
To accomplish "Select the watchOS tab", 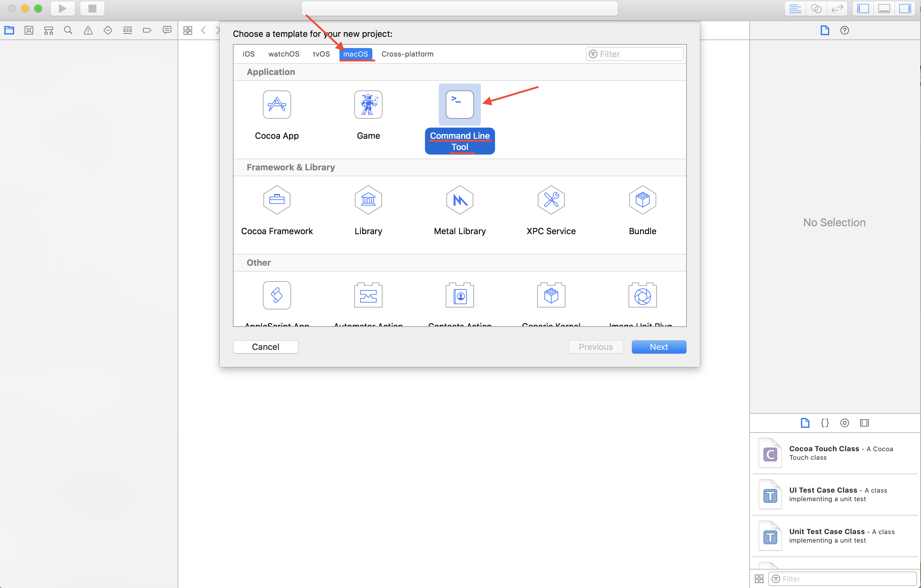I will (x=284, y=54).
